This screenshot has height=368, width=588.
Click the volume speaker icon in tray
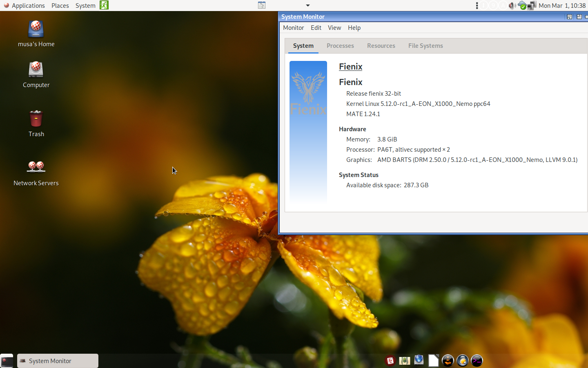[512, 5]
